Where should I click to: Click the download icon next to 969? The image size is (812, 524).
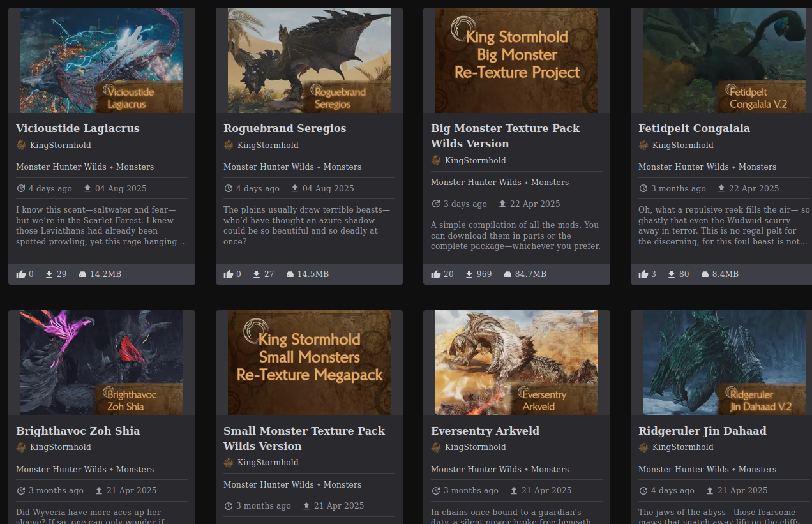click(x=469, y=274)
